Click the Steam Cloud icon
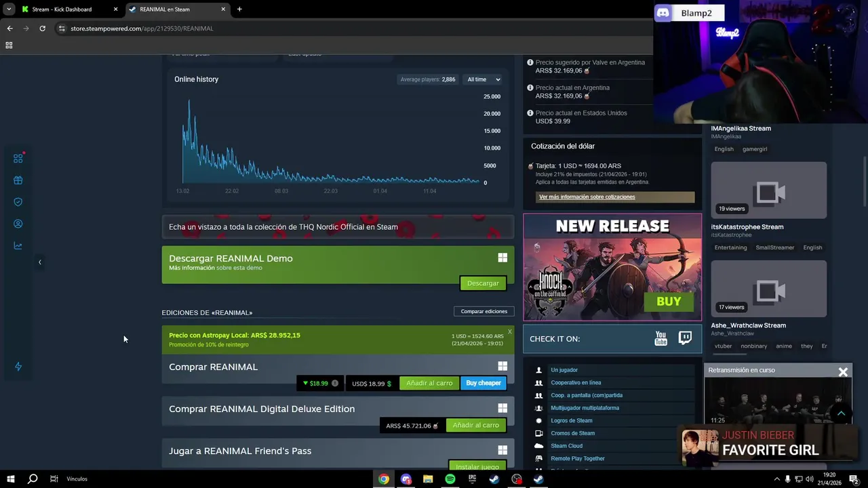The width and height of the screenshot is (868, 488). [539, 446]
